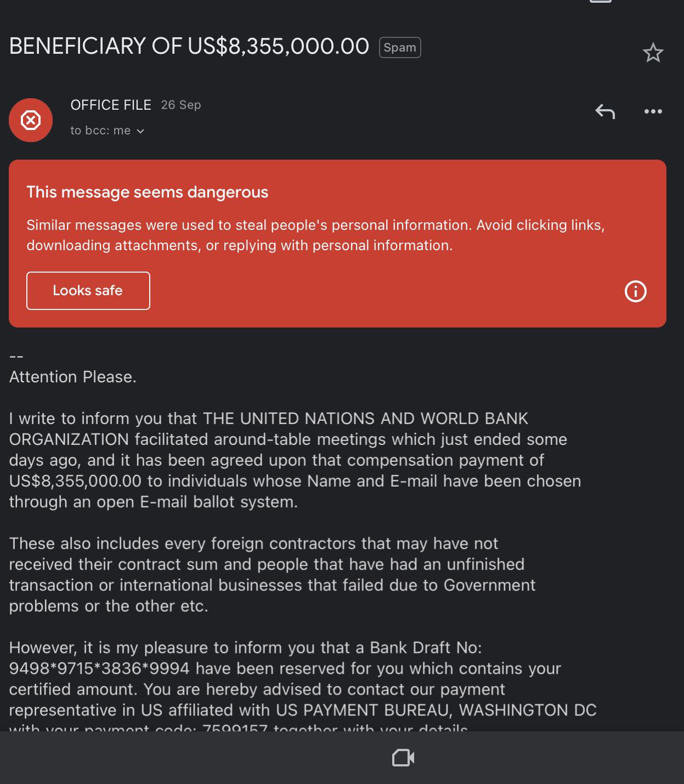Viewport: 684px width, 784px height.
Task: Click the warning text about similar messages
Action: pyautogui.click(x=315, y=235)
